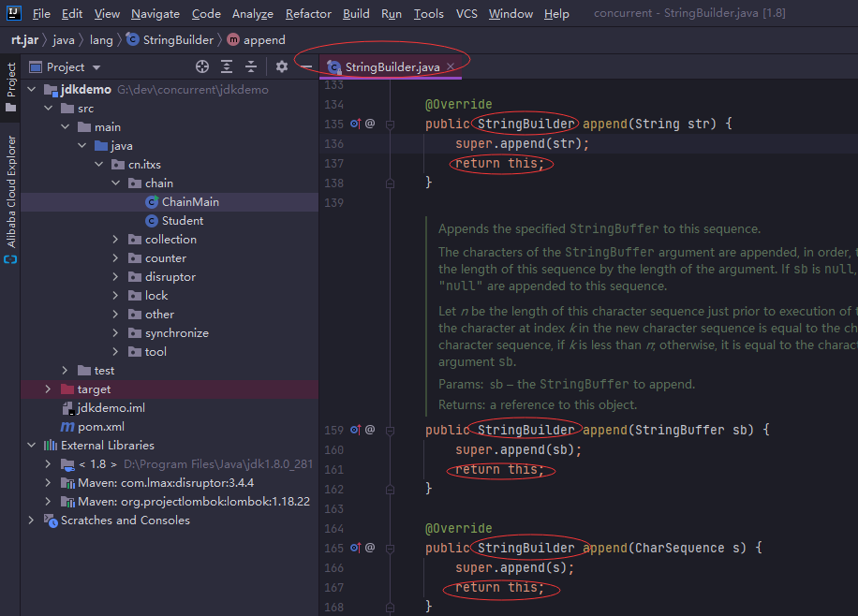The width and height of the screenshot is (858, 616).
Task: Switch to the StringBuilder.java editor tab
Action: (x=392, y=66)
